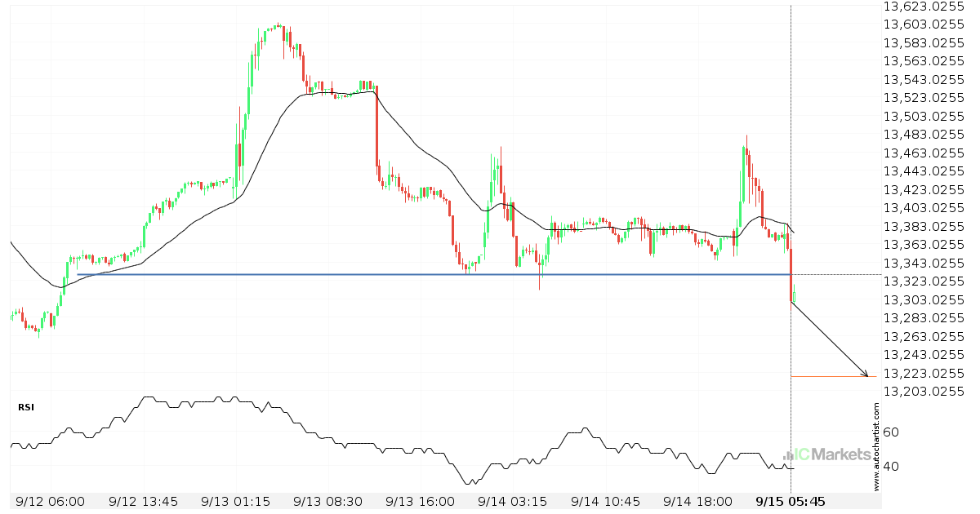The width and height of the screenshot is (980, 514).
Task: Click the bold 9/15 05:45 time label
Action: 790,501
